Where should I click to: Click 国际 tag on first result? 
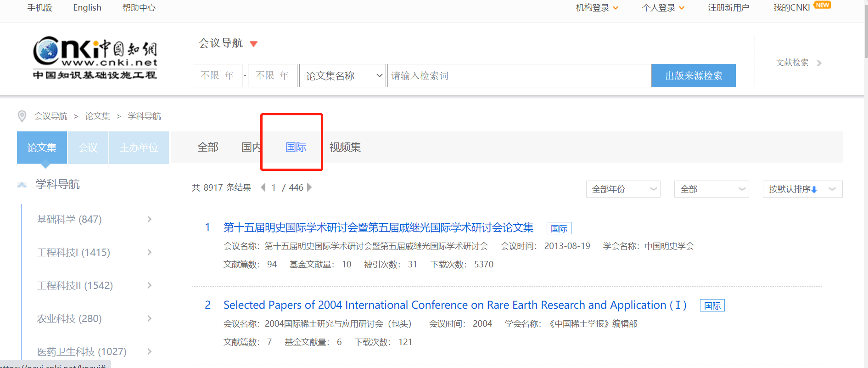[559, 228]
